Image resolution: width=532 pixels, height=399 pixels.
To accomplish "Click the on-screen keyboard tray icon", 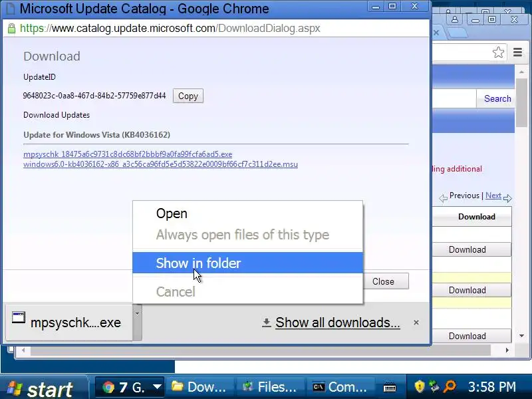I will click(390, 387).
